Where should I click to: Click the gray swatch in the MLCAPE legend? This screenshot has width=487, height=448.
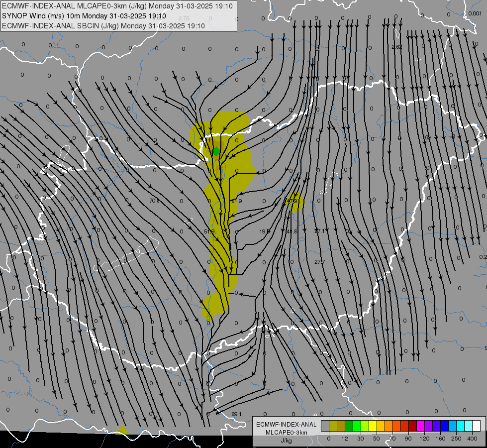(x=325, y=426)
